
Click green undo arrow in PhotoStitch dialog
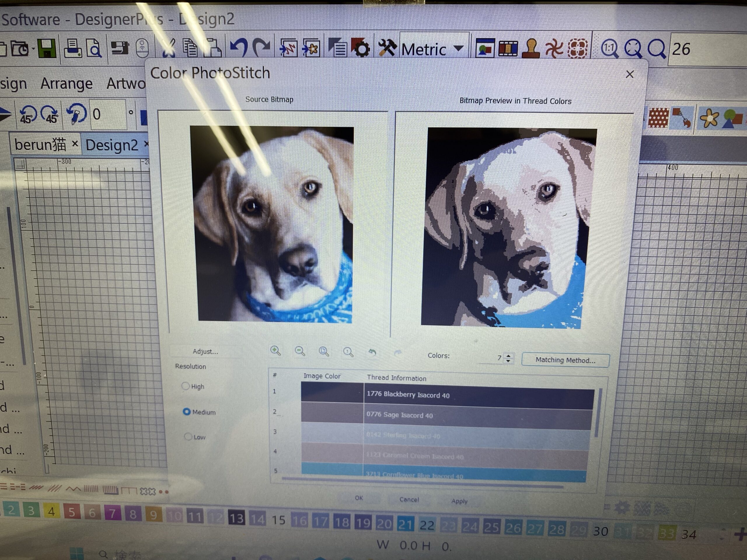coord(373,352)
